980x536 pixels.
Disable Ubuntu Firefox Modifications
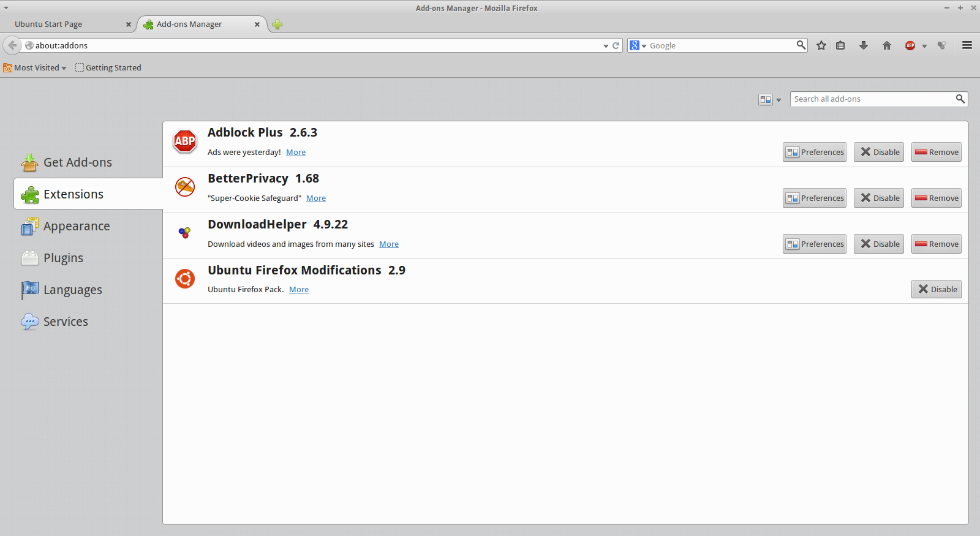click(937, 289)
